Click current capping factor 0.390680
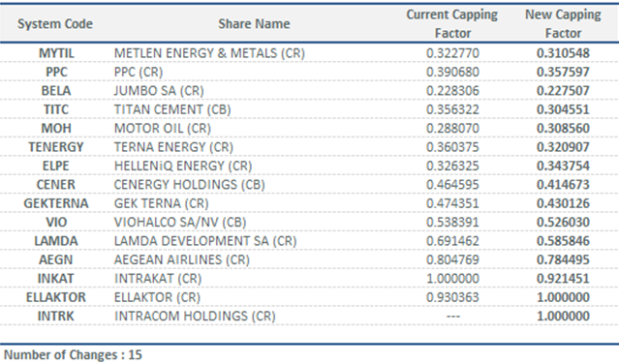 tap(452, 73)
